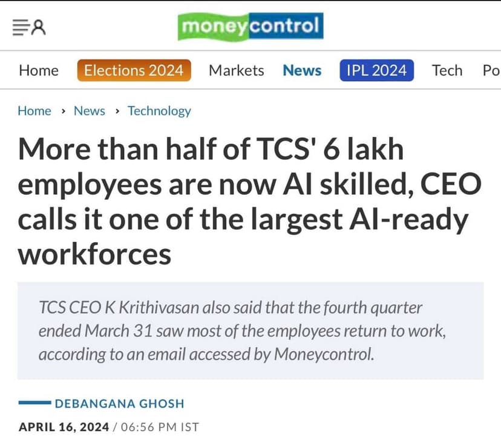Viewport: 501px width, 448px height.
Task: Click the April 16, 2024 publish date
Action: click(x=64, y=427)
